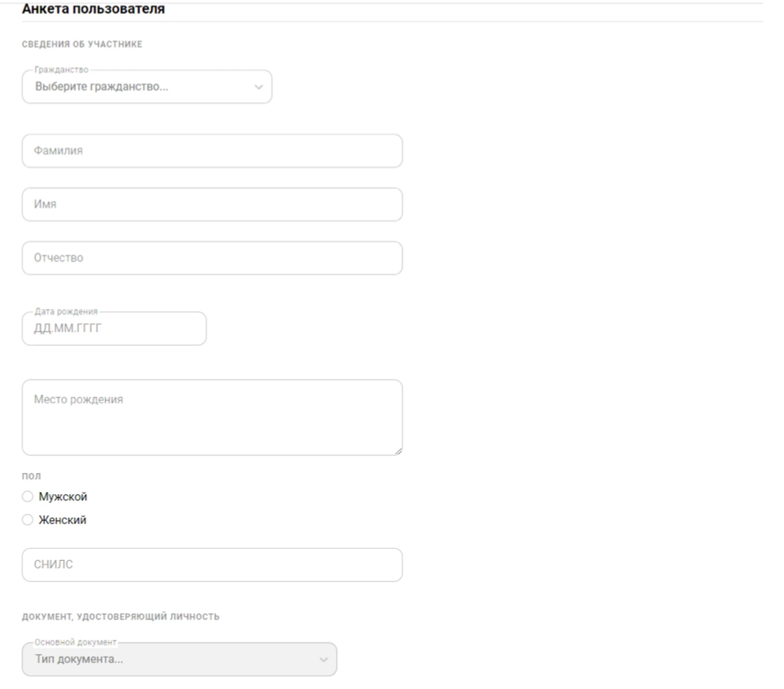Select the Мужской radio button
The width and height of the screenshot is (784, 689).
pyautogui.click(x=27, y=497)
